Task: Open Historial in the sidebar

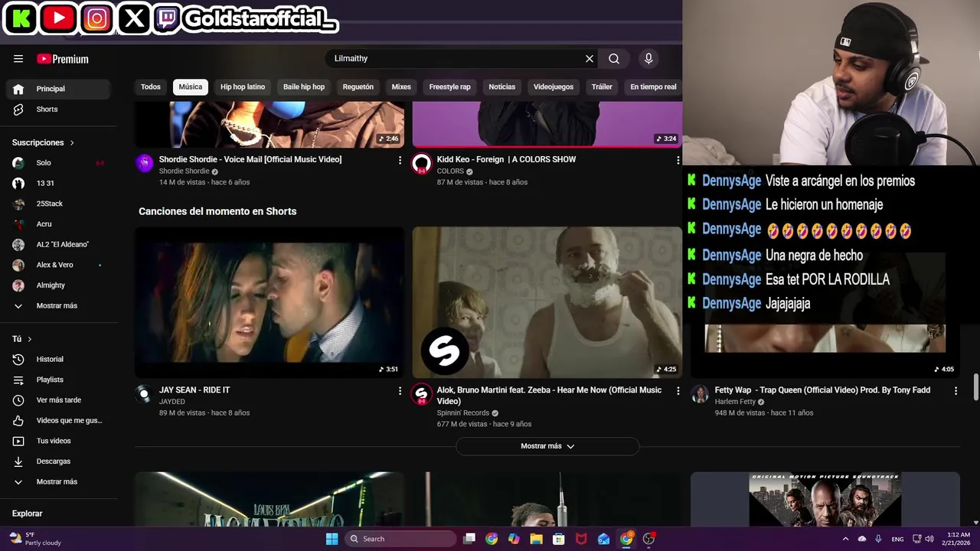Action: pos(58,360)
